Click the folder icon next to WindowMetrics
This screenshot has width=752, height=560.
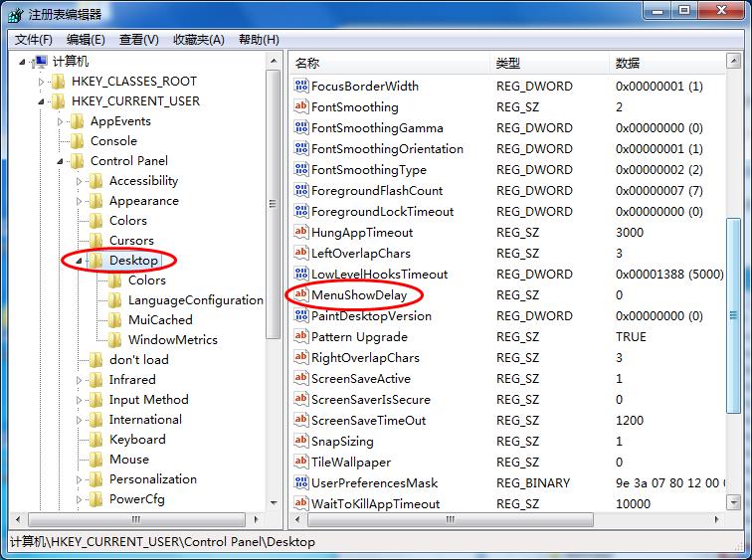pos(115,340)
